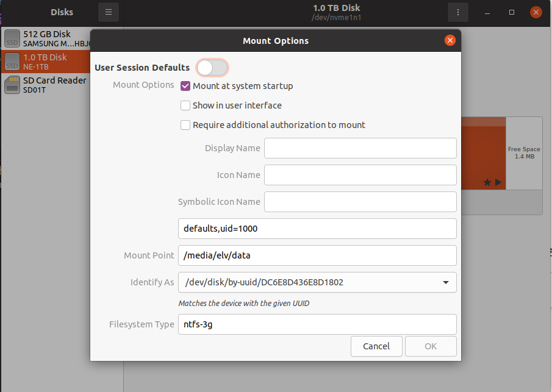
Task: Click the star icon on partition
Action: pos(487,182)
